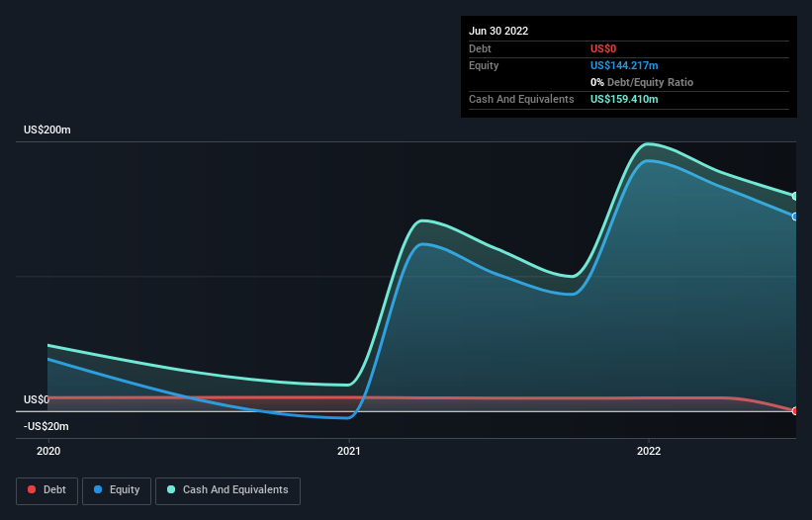Click the red Debt endpoint marker
The height and width of the screenshot is (520, 812).
click(x=795, y=411)
